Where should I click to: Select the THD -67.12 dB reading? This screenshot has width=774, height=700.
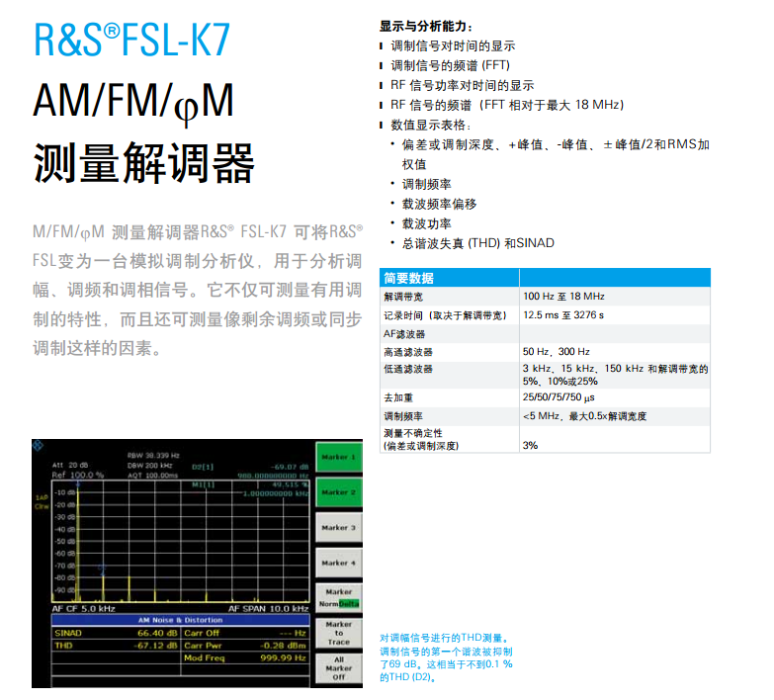click(x=116, y=646)
